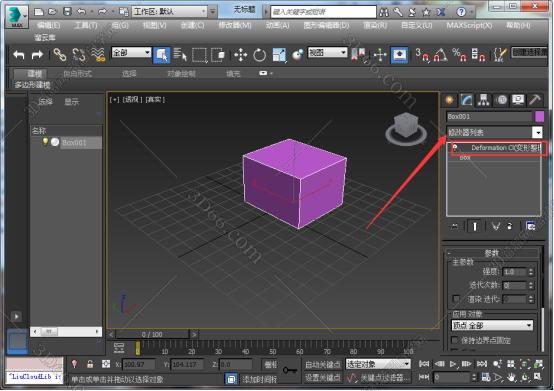This screenshot has width=554, height=391.
Task: Click the Open File folder icon
Action: (53, 12)
